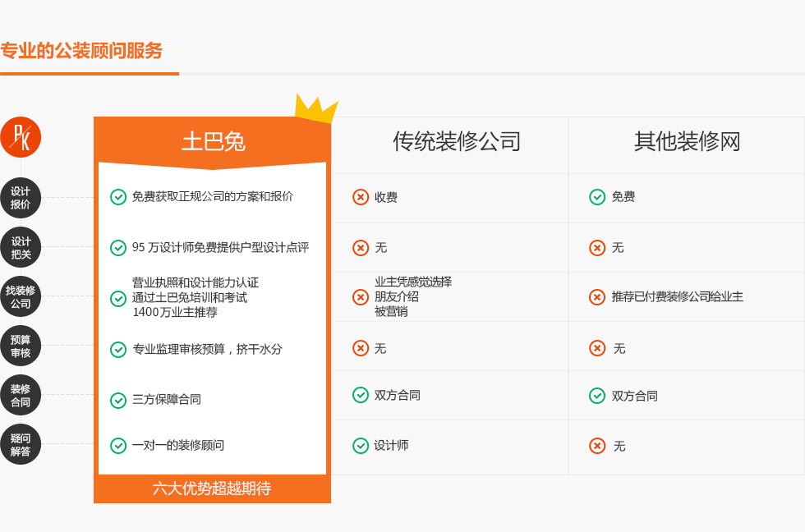Click green check beside 设计师
Screen dimensions: 805x532
361,446
